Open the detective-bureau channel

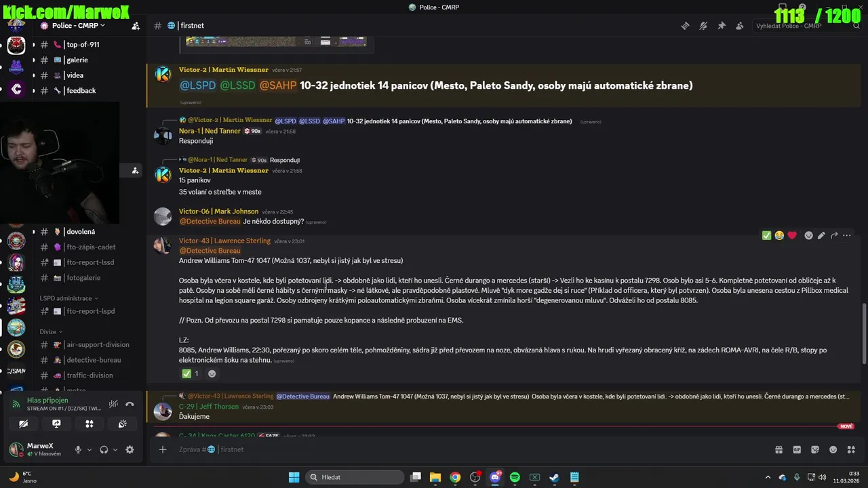(94, 360)
